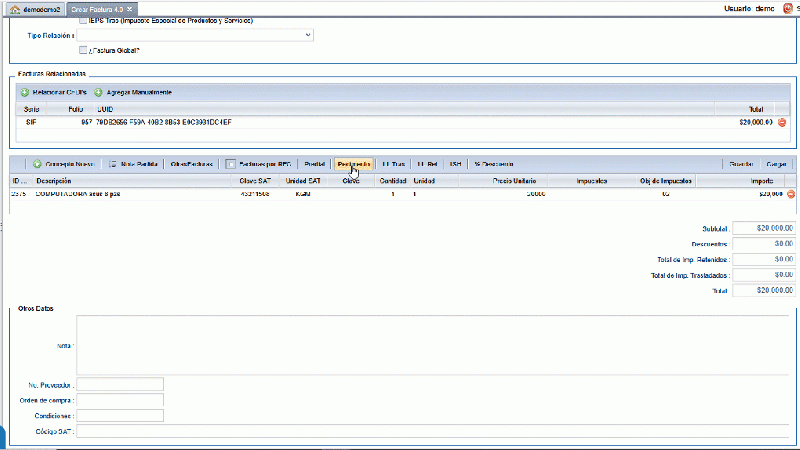Click the Pedimento toolbar button
The image size is (800, 450).
pyautogui.click(x=354, y=164)
